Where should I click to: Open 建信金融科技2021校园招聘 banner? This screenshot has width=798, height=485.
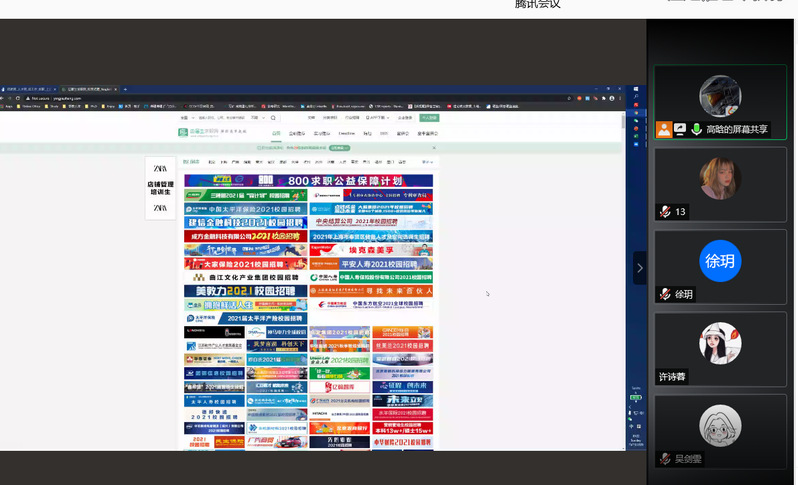click(x=246, y=222)
